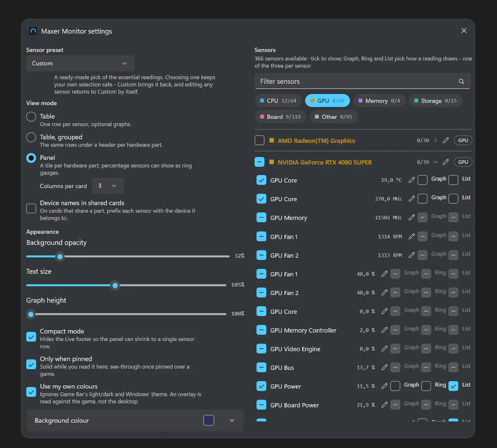Show the Board 9/119 sensor category
The height and width of the screenshot is (448, 497).
click(x=280, y=117)
